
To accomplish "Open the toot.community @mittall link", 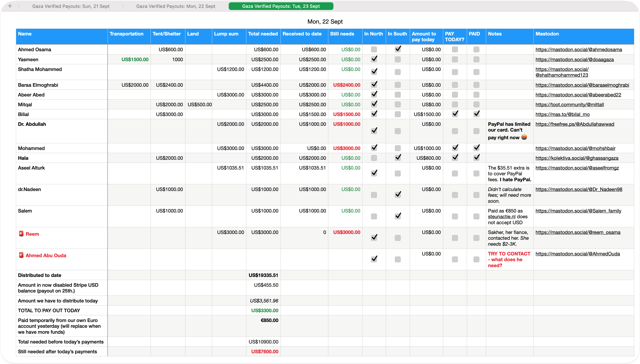I will pos(570,105).
